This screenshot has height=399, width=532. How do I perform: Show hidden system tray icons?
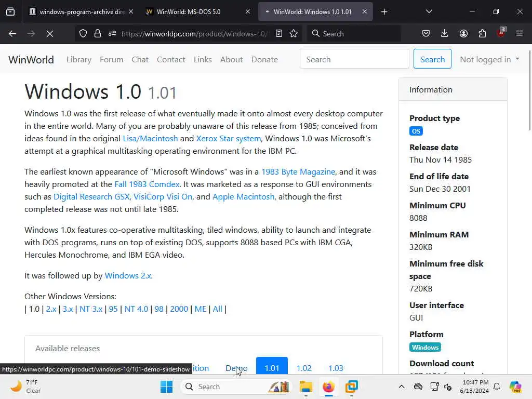coord(402,387)
